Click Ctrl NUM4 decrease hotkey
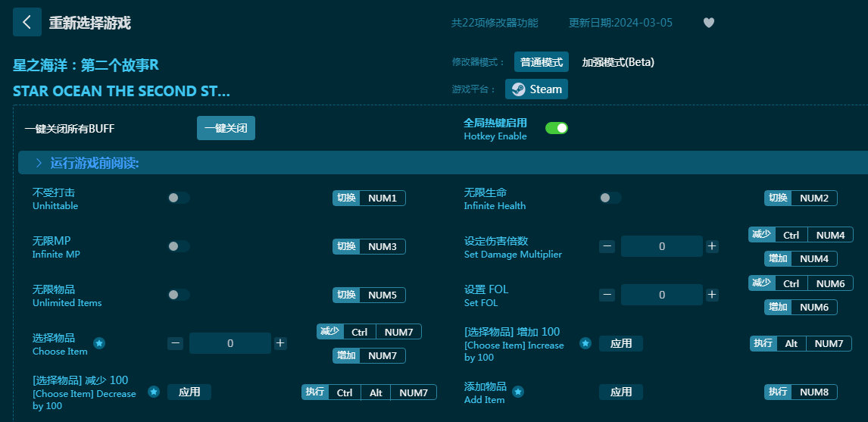The width and height of the screenshot is (868, 422). tap(801, 235)
